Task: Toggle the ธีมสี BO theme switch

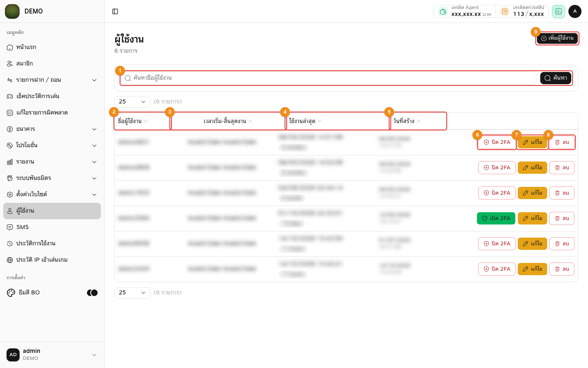Action: tap(92, 293)
